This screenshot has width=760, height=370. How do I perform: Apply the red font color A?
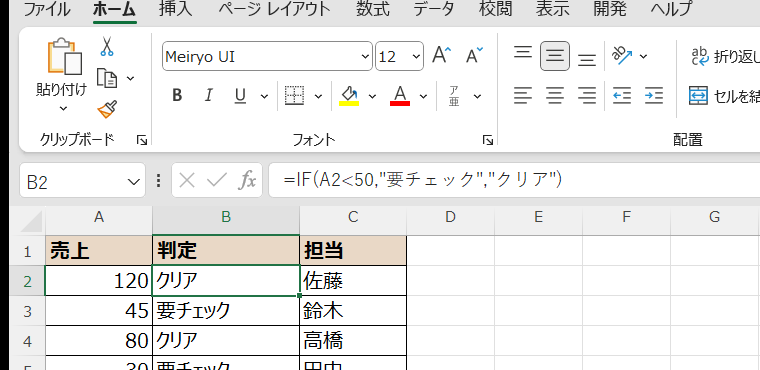400,96
